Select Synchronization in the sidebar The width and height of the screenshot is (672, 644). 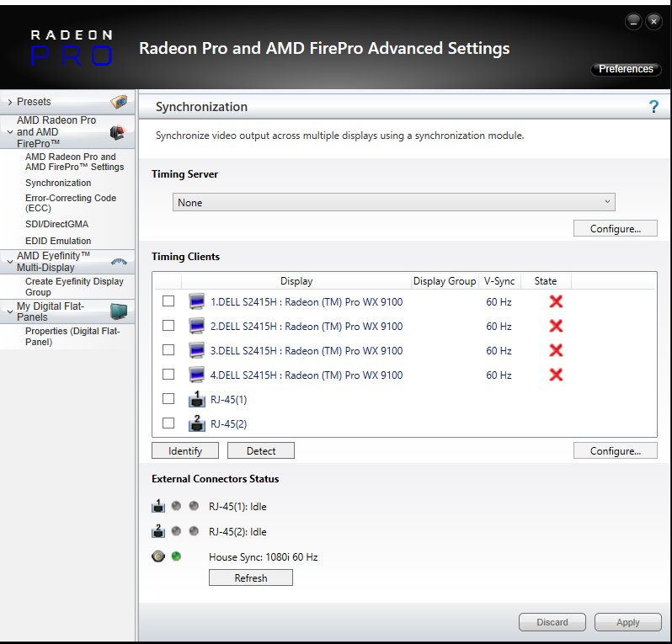tap(58, 183)
